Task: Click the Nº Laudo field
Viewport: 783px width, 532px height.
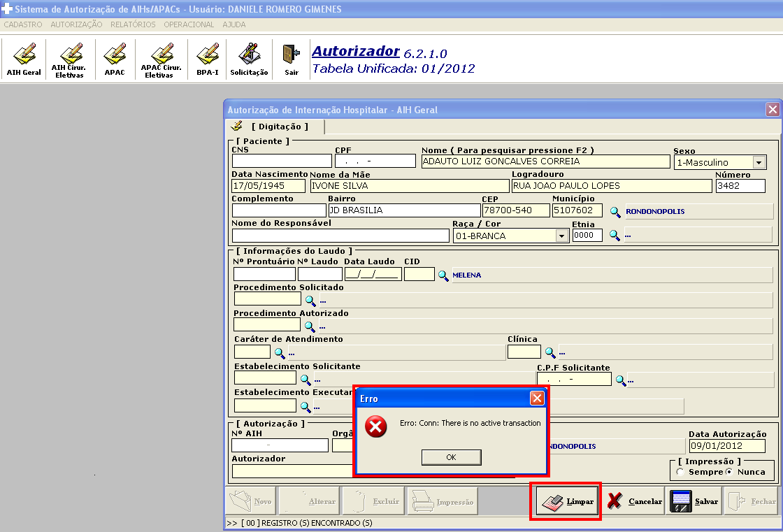Action: pyautogui.click(x=319, y=274)
